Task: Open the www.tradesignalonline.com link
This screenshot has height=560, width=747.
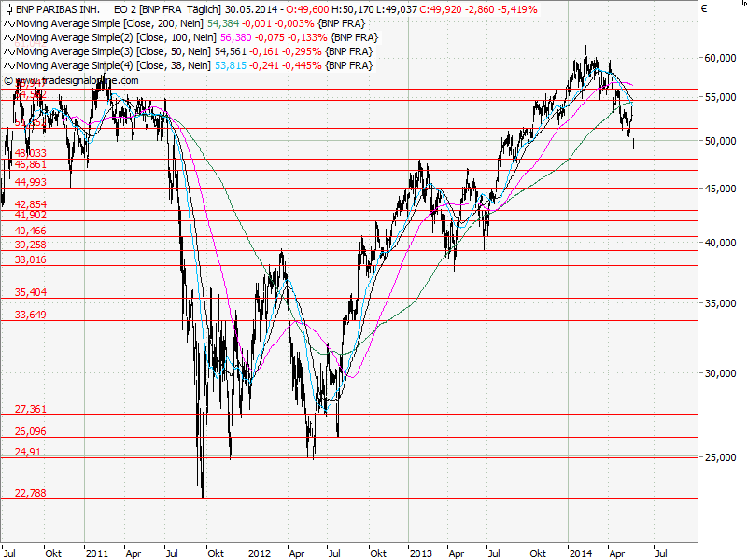Action: (x=77, y=80)
